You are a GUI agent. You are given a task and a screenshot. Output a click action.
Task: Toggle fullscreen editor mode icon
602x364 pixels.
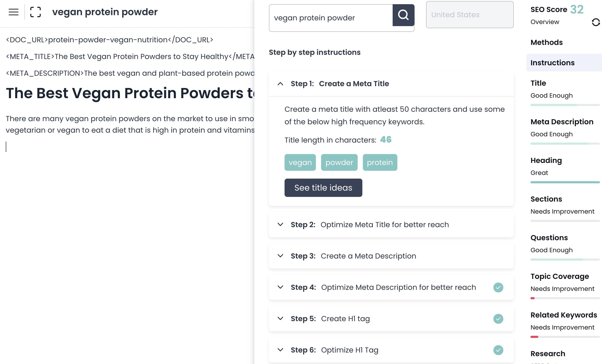pos(36,12)
